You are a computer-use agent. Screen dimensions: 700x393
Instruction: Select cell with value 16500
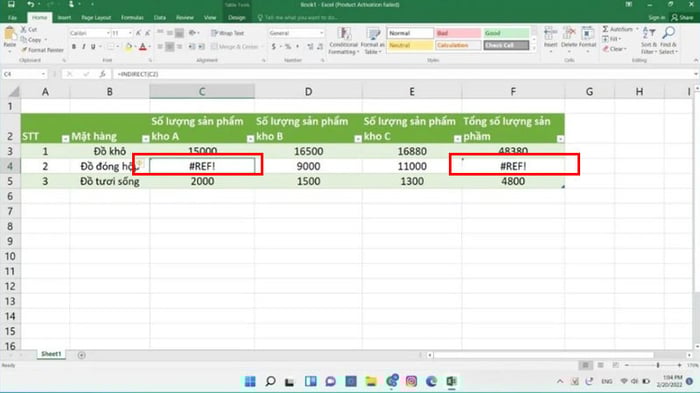[308, 151]
